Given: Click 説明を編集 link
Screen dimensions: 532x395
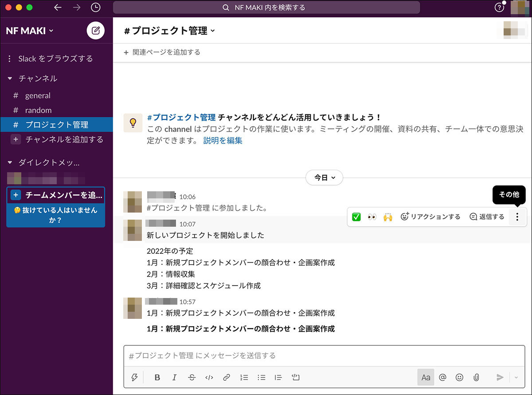Looking at the screenshot, I should pos(223,141).
